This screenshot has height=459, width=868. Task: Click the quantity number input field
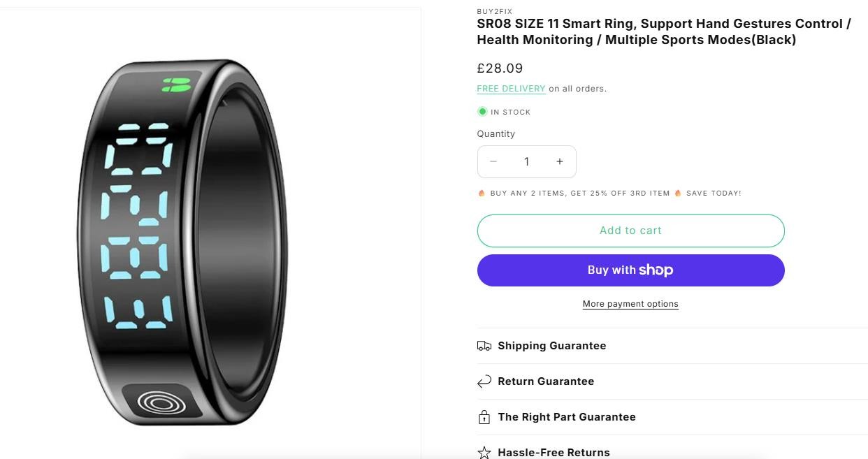526,161
